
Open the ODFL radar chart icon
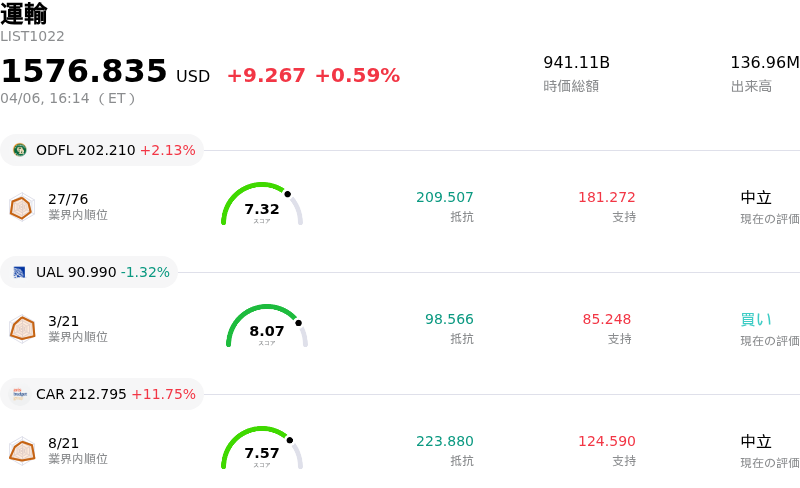coord(22,207)
